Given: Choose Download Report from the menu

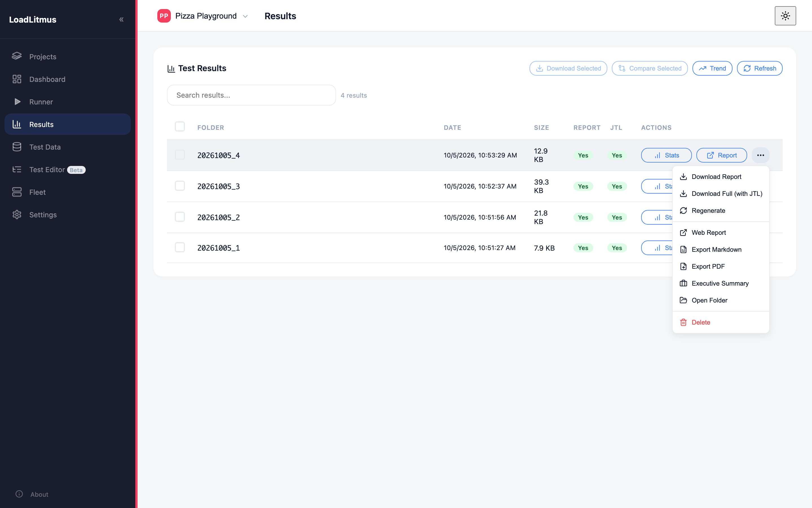Looking at the screenshot, I should click(721, 177).
